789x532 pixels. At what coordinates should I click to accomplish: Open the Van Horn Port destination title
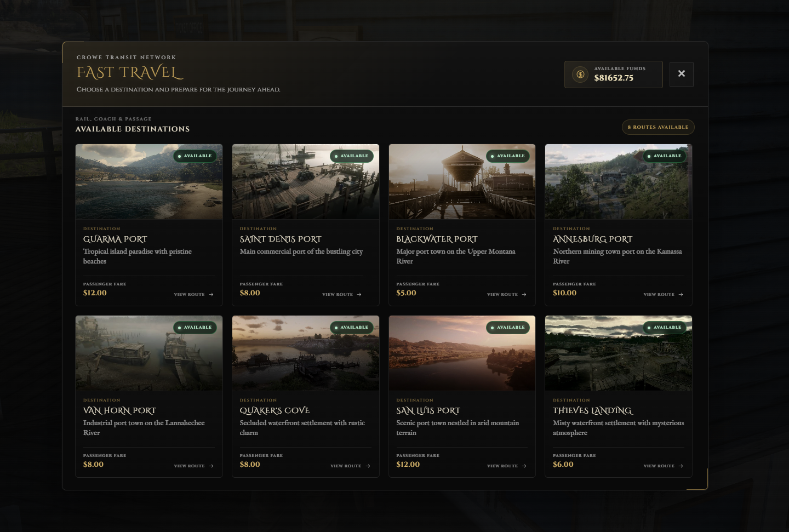(x=119, y=410)
